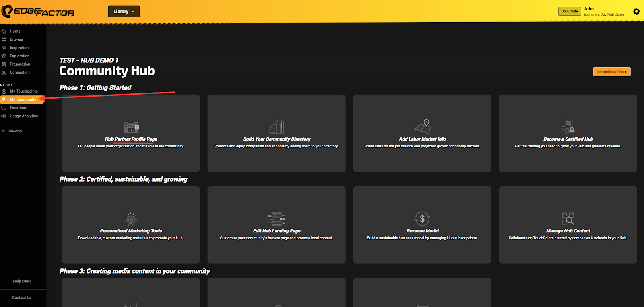Open Become a Certified Hub

click(x=568, y=139)
